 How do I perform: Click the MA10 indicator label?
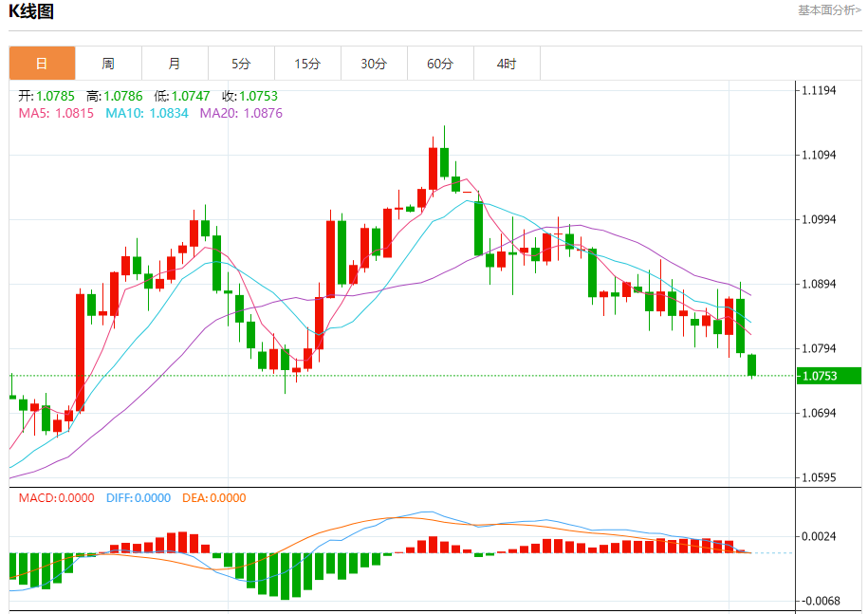point(147,113)
